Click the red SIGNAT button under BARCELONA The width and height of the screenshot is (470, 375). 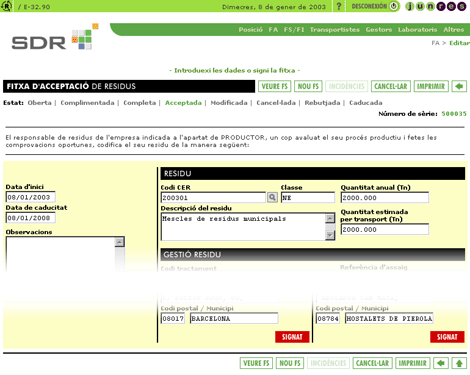coord(292,337)
